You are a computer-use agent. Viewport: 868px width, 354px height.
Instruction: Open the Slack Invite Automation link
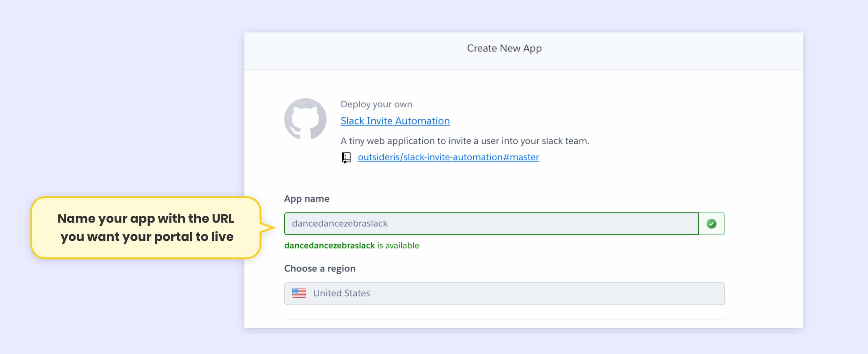(395, 121)
